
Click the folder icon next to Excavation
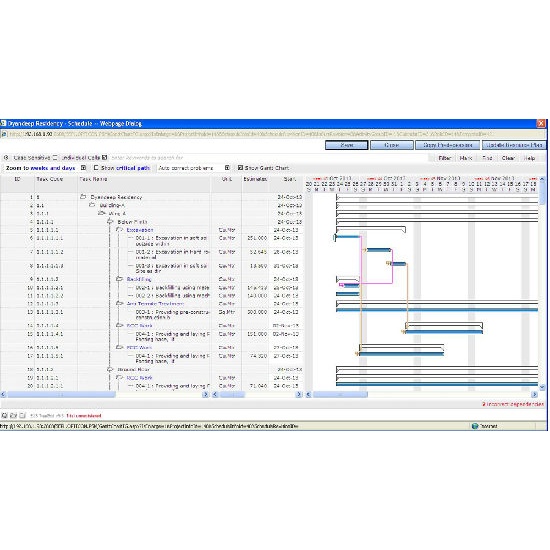tap(120, 230)
